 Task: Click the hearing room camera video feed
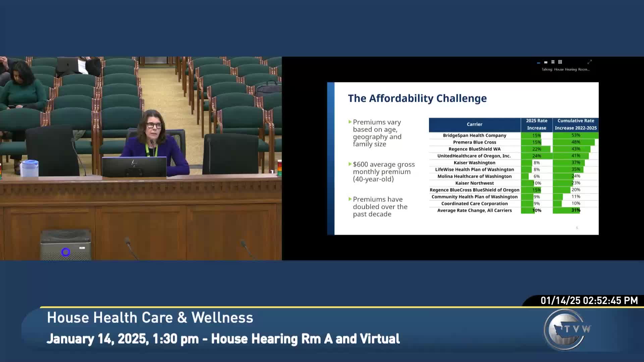tap(141, 158)
